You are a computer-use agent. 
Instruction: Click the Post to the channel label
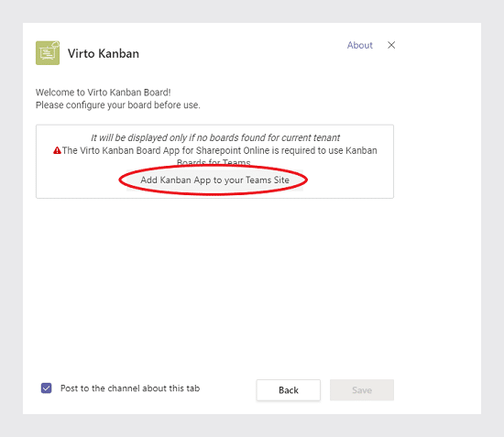130,388
